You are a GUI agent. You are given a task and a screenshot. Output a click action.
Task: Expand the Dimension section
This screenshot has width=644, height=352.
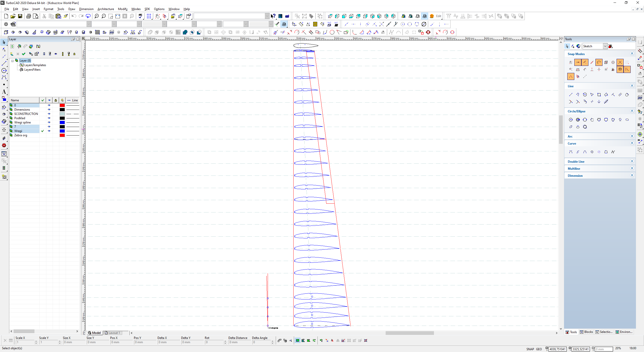pos(632,175)
